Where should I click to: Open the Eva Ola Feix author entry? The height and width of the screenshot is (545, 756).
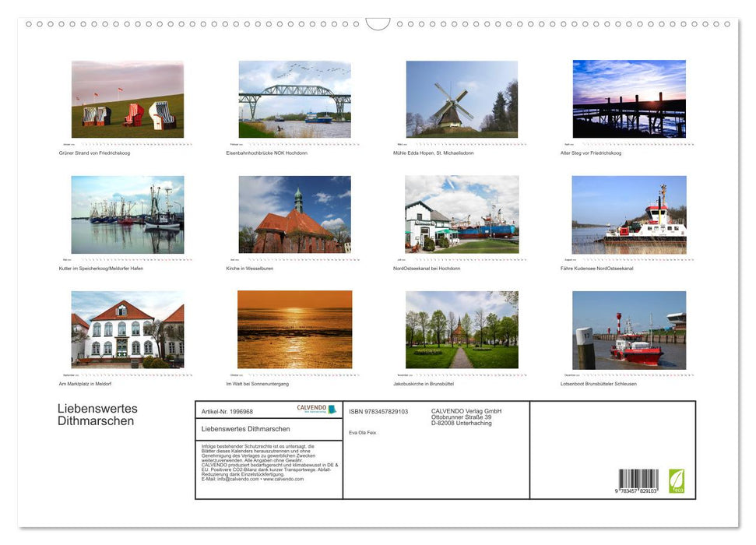pos(363,432)
